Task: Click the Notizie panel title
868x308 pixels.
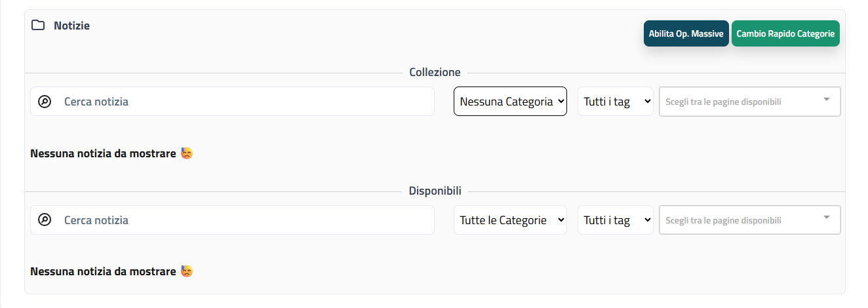Action: tap(72, 26)
